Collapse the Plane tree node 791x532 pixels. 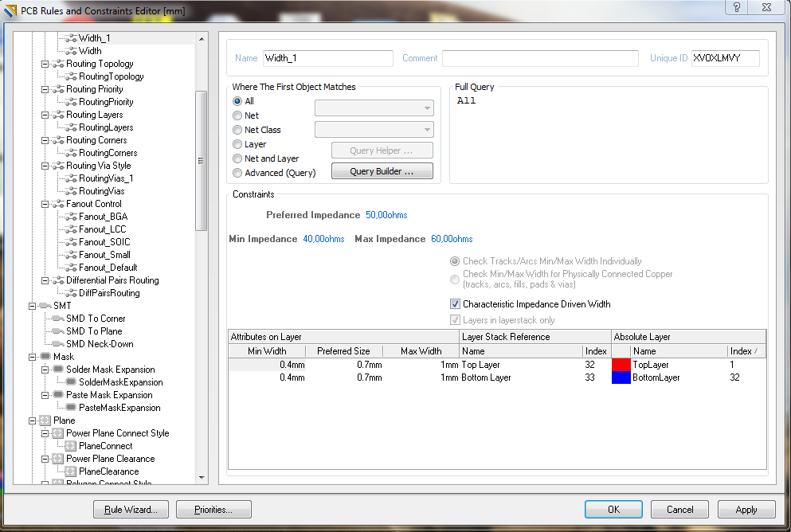[x=33, y=421]
